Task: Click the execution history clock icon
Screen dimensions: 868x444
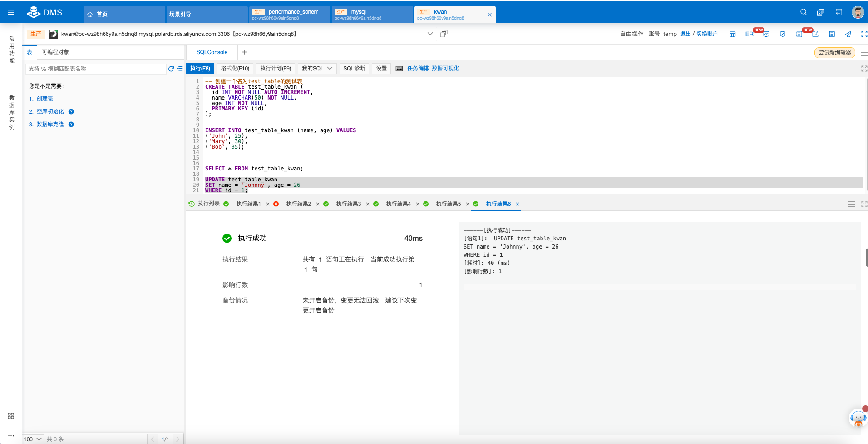Action: click(191, 204)
